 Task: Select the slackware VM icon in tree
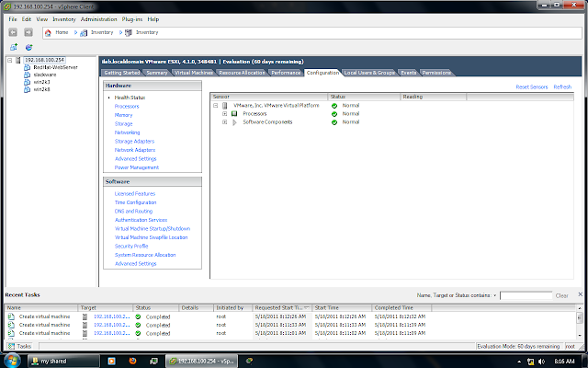pos(27,75)
